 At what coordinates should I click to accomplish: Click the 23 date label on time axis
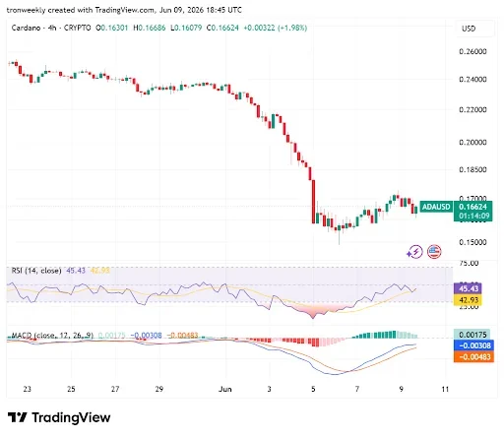[28, 389]
